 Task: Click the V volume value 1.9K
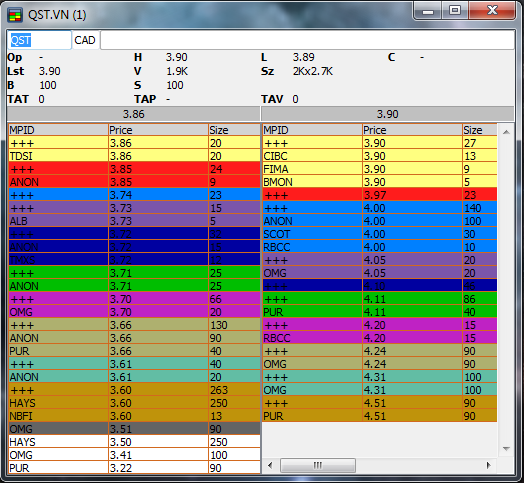(177, 71)
